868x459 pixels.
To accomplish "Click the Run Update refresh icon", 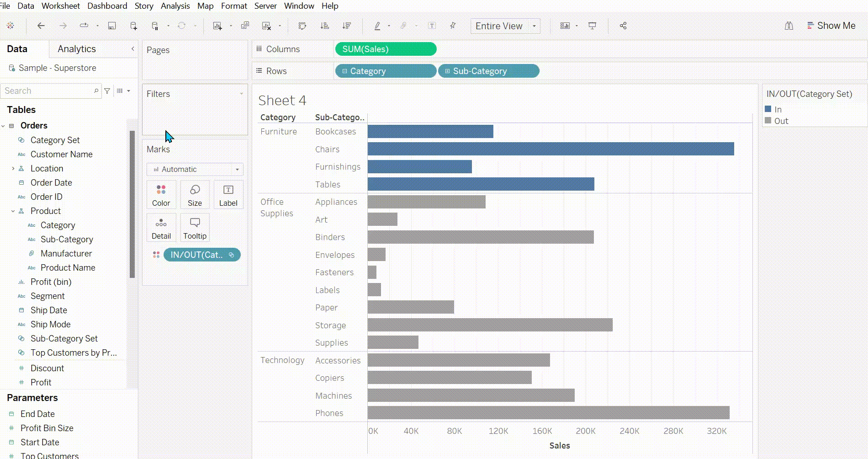I will coord(182,26).
